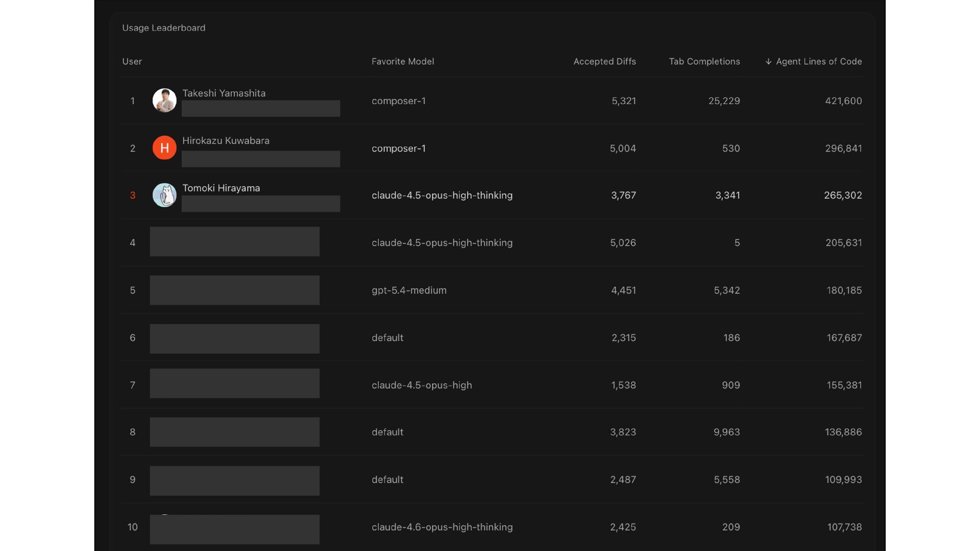Screen dimensions: 980x551
Task: Click the claude-4.6-opus-high-thinking model entry
Action: (442, 527)
